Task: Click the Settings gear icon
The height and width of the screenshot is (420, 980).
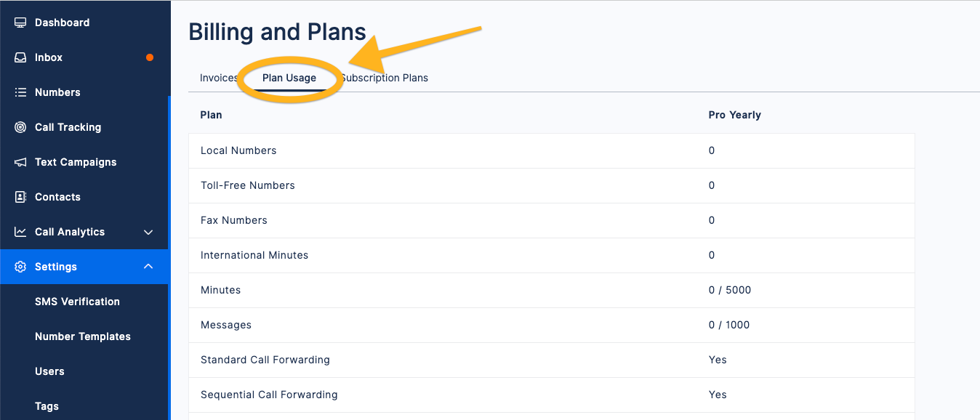Action: (20, 267)
